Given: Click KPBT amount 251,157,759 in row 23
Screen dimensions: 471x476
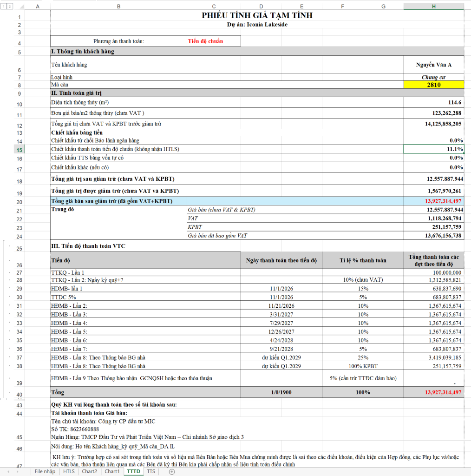Looking at the screenshot, I should pyautogui.click(x=434, y=227).
